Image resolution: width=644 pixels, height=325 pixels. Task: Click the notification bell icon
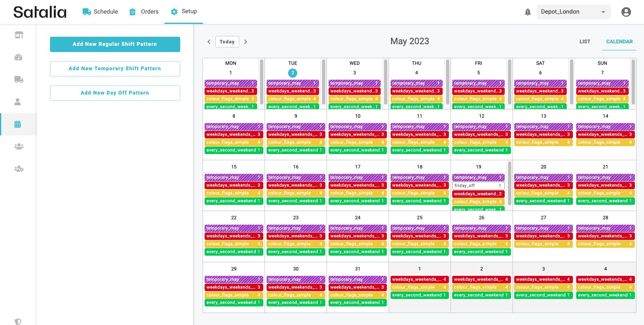[527, 12]
